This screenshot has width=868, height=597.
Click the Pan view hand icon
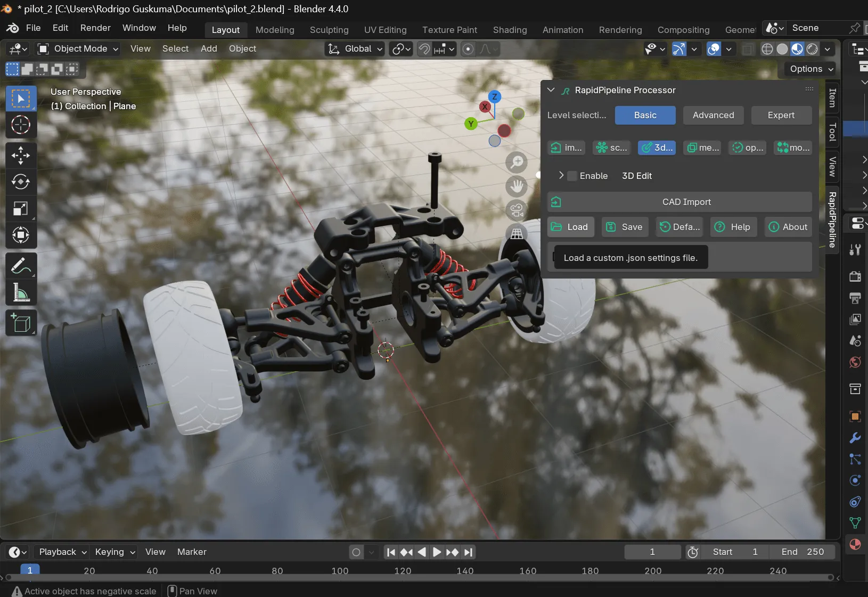pyautogui.click(x=517, y=186)
